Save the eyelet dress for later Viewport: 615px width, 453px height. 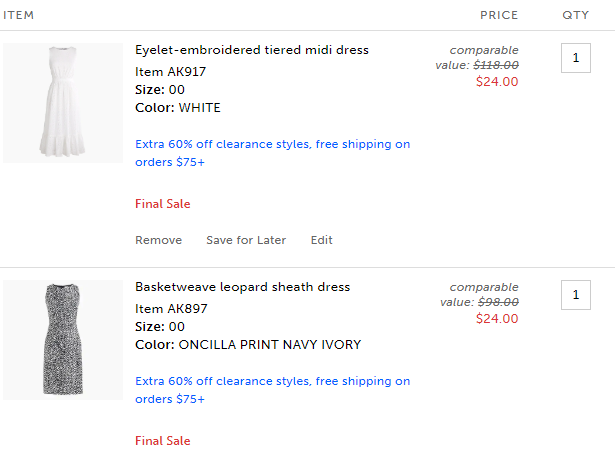pos(246,240)
